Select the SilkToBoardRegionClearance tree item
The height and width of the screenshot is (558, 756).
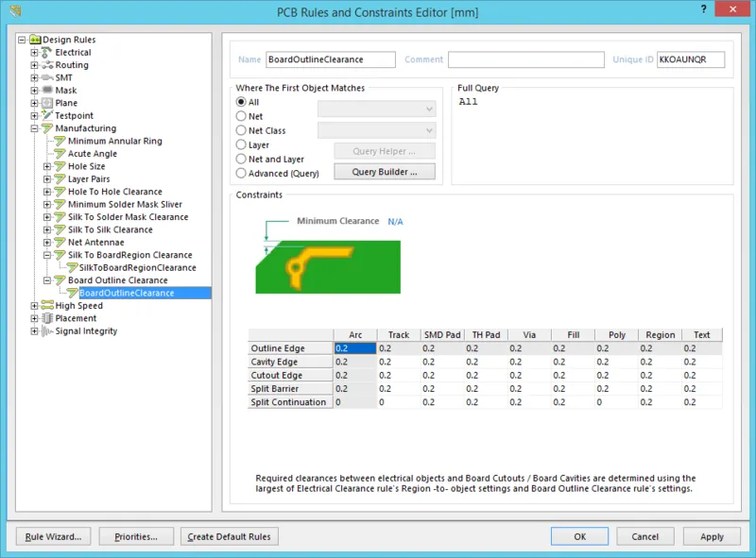pyautogui.click(x=137, y=267)
